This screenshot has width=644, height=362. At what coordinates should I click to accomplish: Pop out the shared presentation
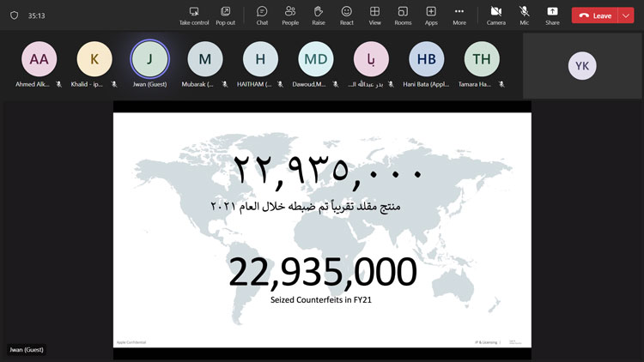tap(225, 15)
